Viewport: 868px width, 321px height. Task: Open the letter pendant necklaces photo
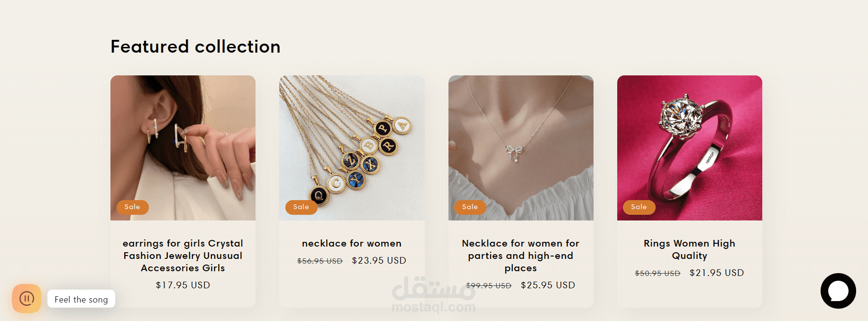tap(352, 148)
